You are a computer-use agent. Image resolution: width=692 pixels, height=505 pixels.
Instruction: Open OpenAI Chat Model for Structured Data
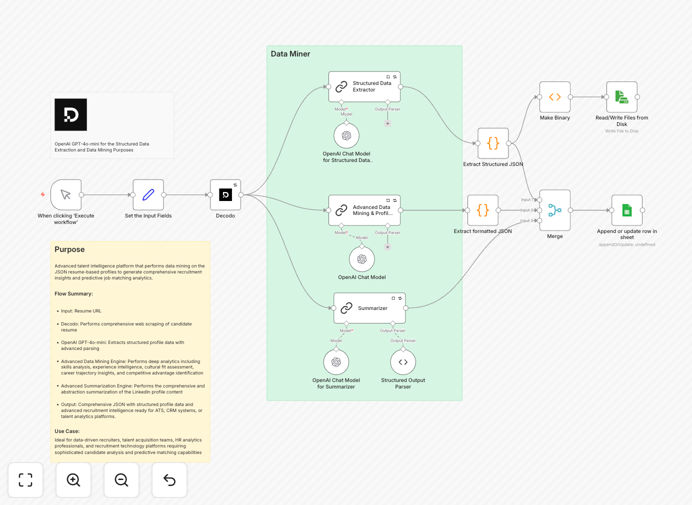346,136
